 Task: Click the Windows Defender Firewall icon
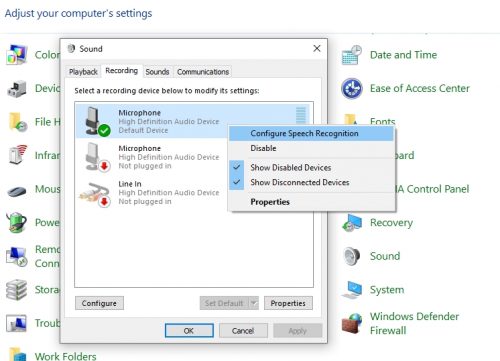352,323
